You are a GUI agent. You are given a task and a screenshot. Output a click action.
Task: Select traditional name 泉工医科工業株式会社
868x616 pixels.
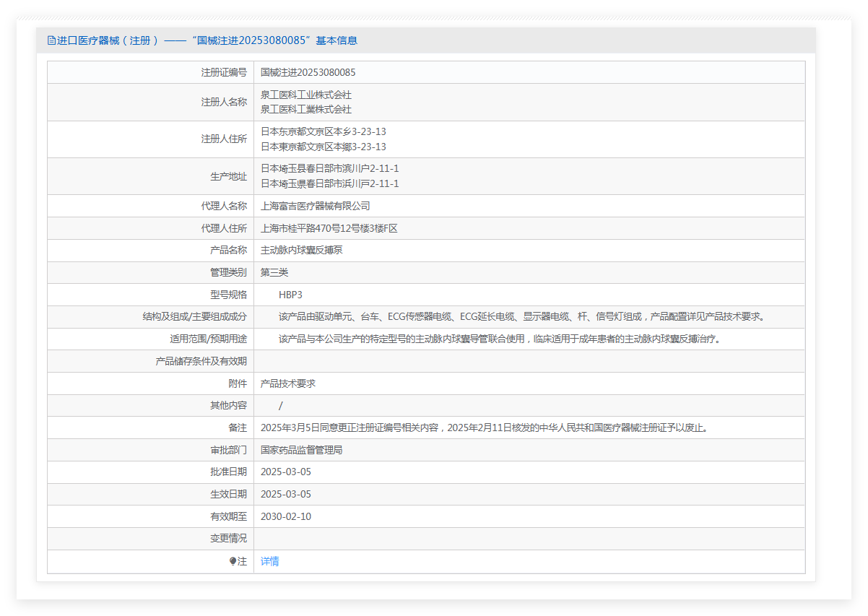click(306, 110)
